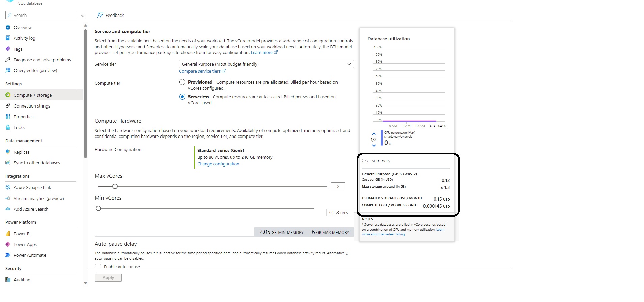644x302 pixels.
Task: Open Power BI menu item
Action: (x=22, y=234)
